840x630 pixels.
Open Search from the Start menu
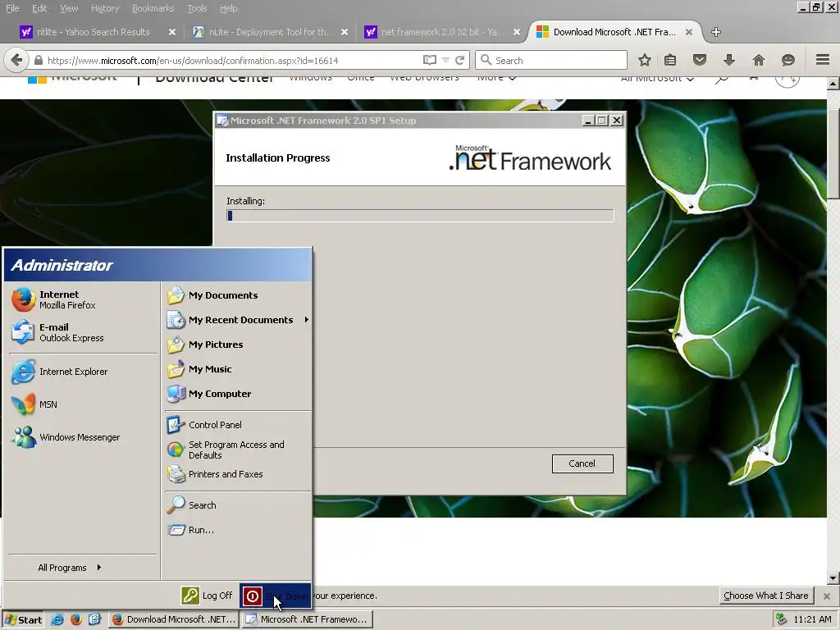237,505
